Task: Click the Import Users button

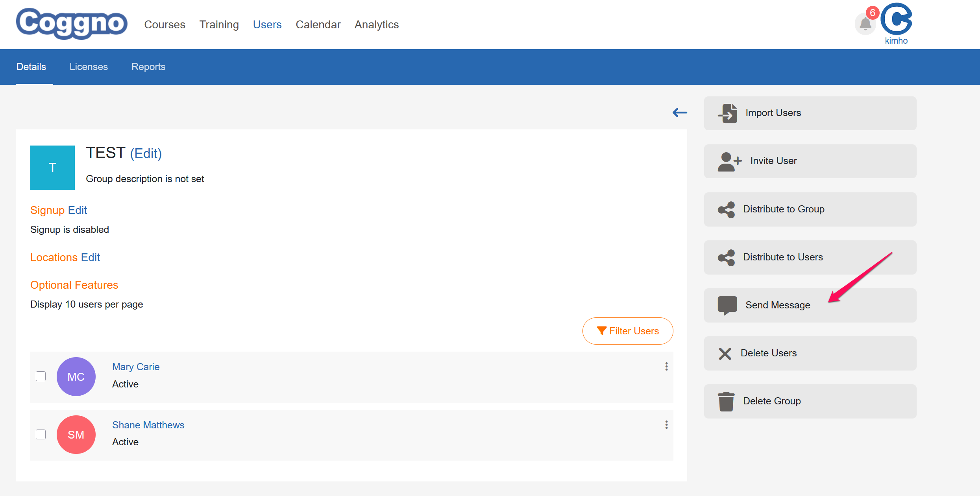Action: coord(810,113)
